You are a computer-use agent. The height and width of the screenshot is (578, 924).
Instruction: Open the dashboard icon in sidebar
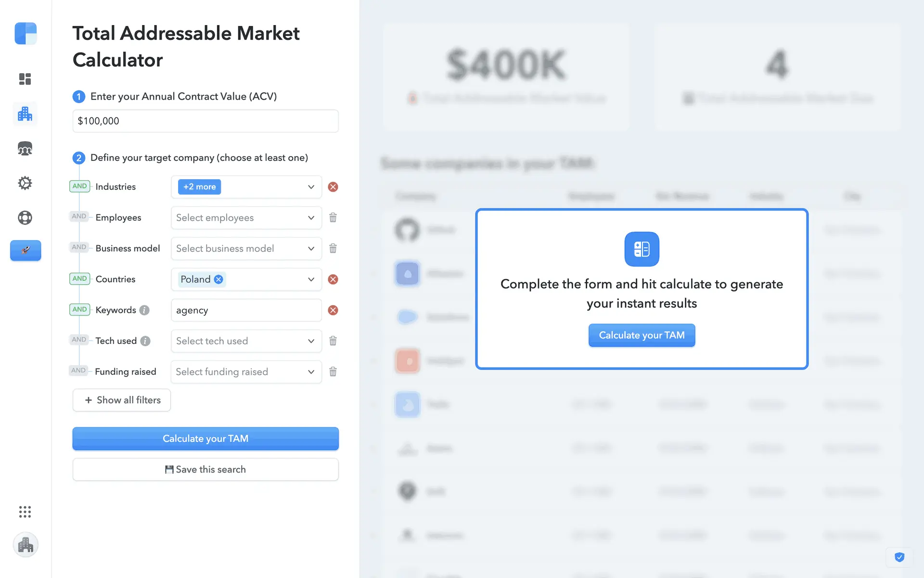(25, 79)
